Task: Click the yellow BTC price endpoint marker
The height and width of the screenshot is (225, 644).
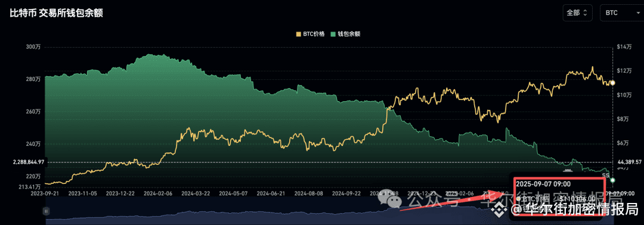Action: 612,83
